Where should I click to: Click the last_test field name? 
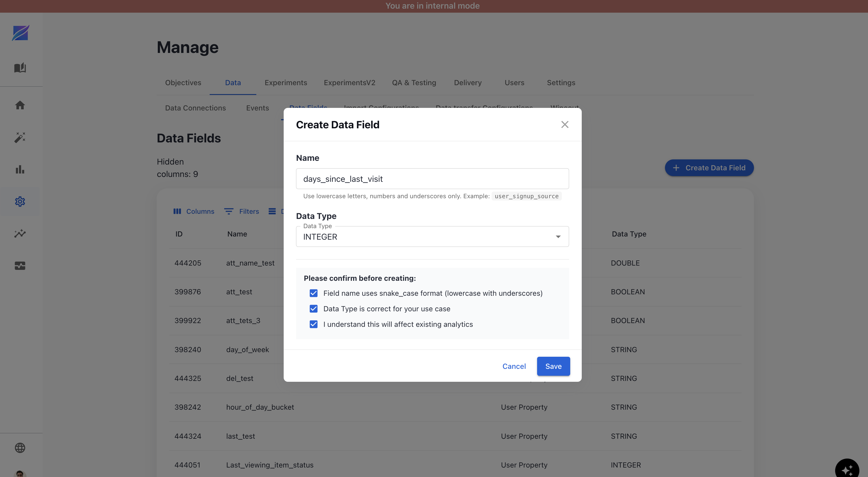(x=240, y=436)
